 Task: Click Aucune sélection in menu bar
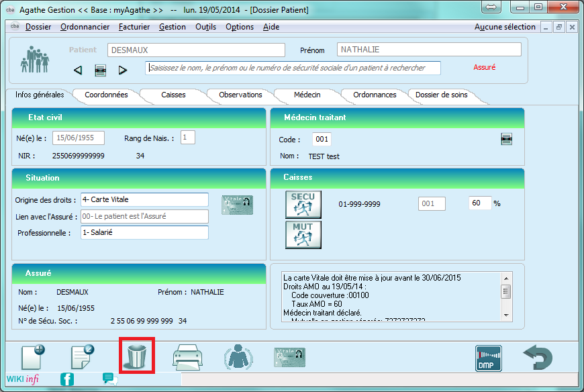505,27
